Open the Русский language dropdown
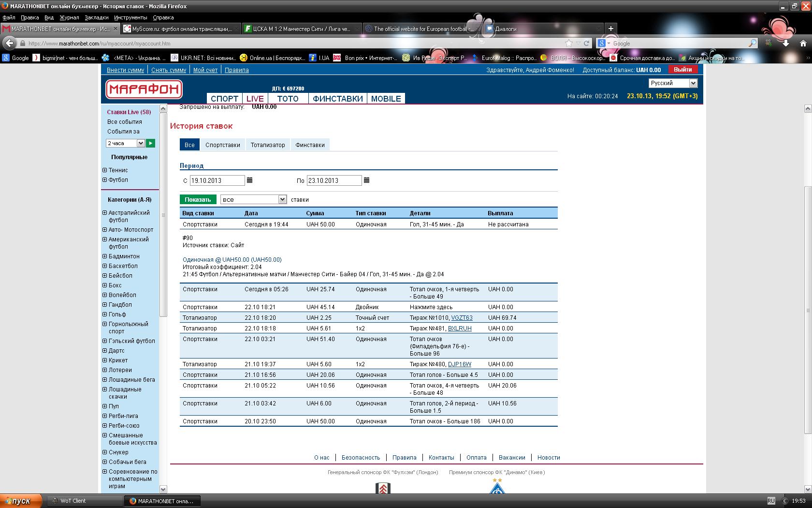Screen dimensions: 812x508 click(x=673, y=83)
